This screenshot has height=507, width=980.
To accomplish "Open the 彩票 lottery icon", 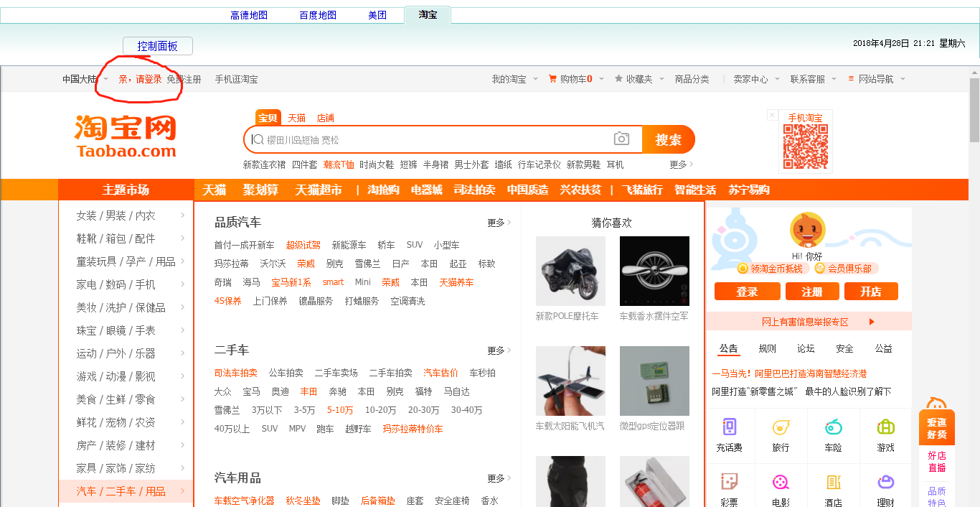I will 730,482.
